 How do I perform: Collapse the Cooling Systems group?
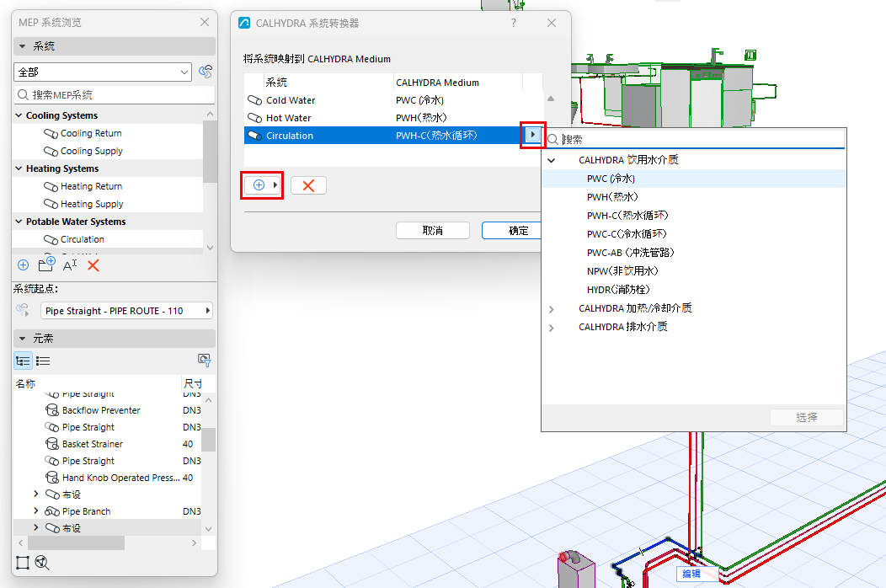point(19,115)
